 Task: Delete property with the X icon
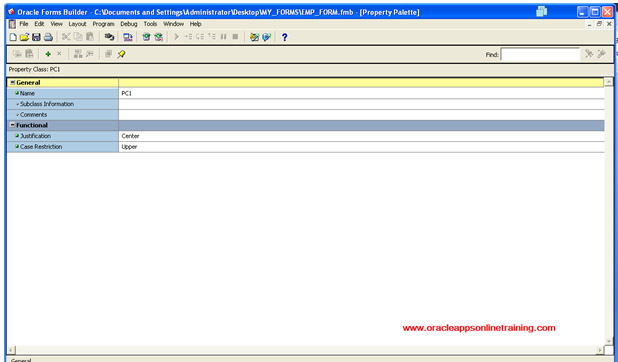tap(59, 54)
